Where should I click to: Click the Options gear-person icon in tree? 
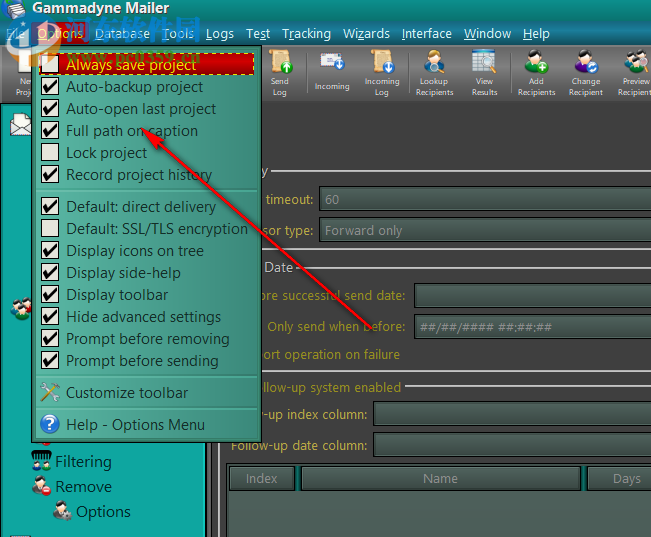(x=62, y=511)
